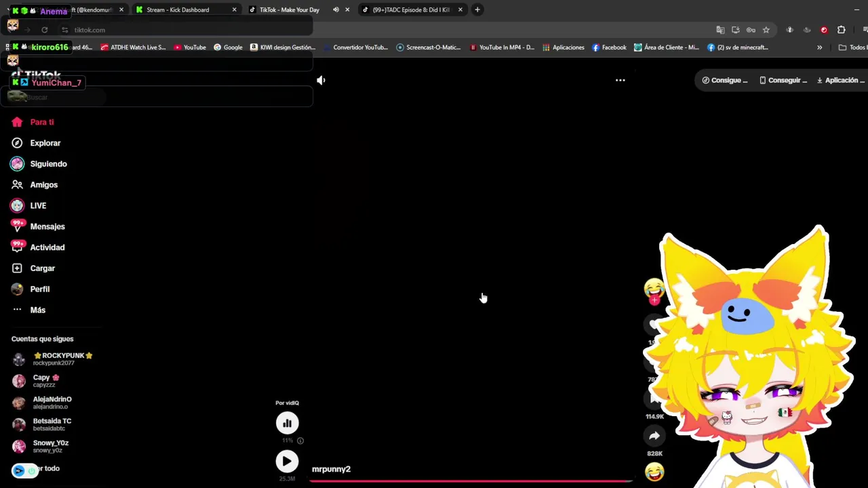Viewport: 868px width, 488px height.
Task: Click the Conseguir aplicación button
Action: [x=783, y=80]
